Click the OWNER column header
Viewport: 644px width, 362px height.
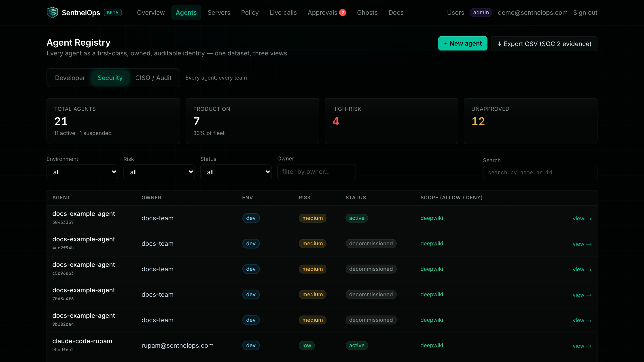[x=151, y=198]
